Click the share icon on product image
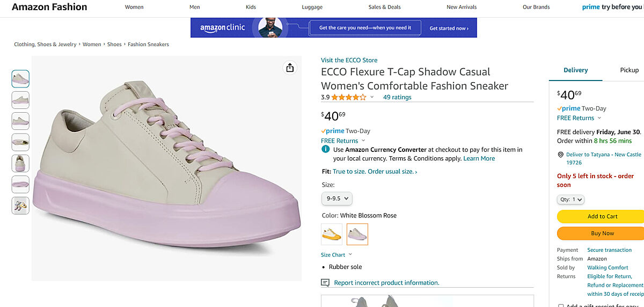Screen dimensions: 644x307 [290, 68]
